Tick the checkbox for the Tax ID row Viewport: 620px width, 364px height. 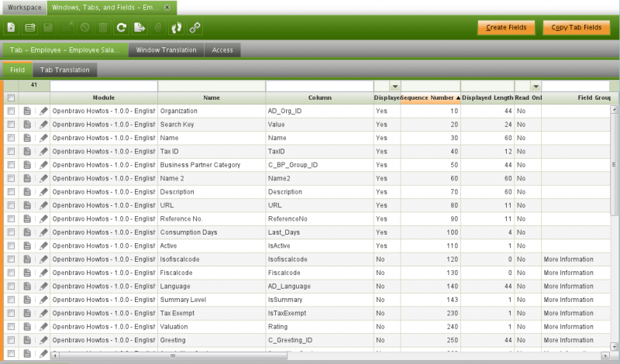(x=11, y=152)
